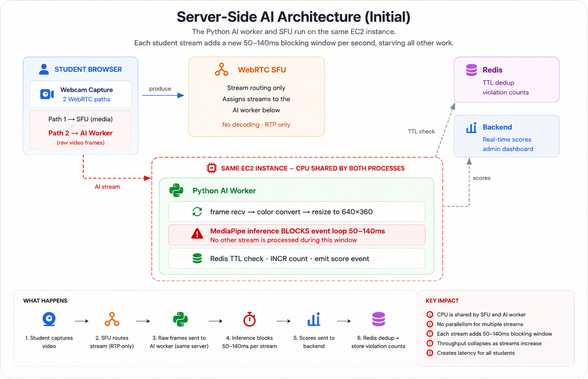This screenshot has width=588, height=379.
Task: Click the webcam icon above step 1
Action: point(49,319)
